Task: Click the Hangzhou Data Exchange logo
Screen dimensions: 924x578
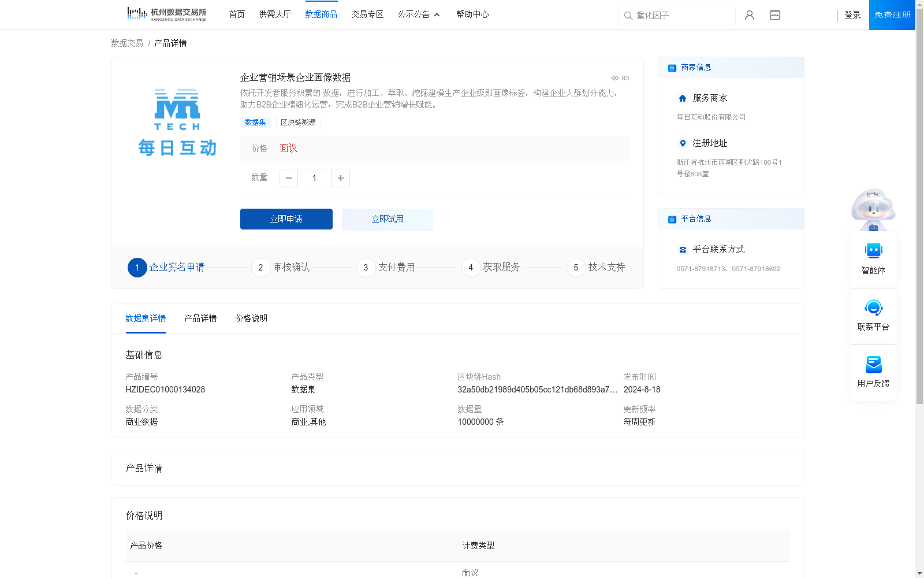Action: 166,14
